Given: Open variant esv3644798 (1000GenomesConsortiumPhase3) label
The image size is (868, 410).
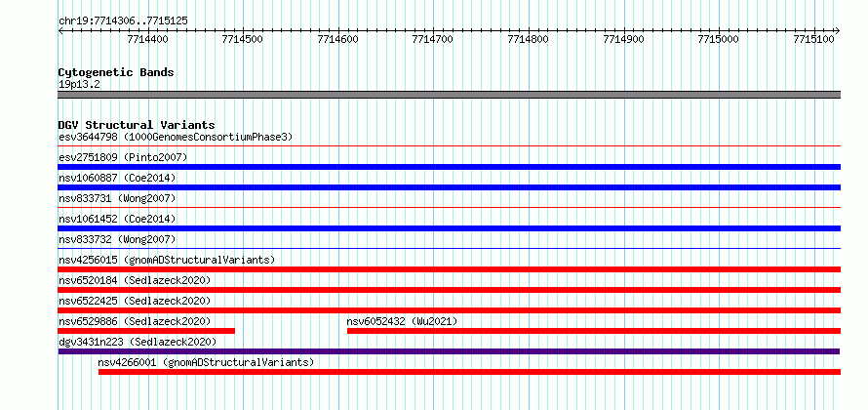Looking at the screenshot, I should tap(176, 137).
